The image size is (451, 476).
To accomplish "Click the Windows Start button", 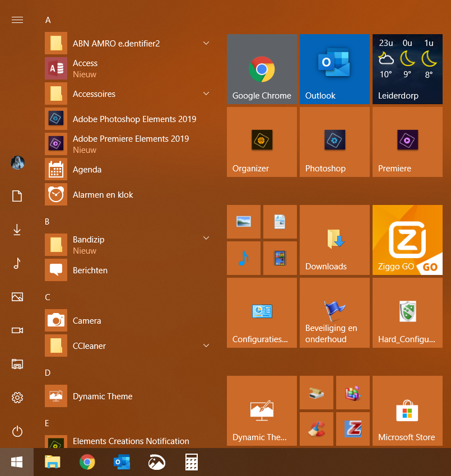I will (17, 462).
